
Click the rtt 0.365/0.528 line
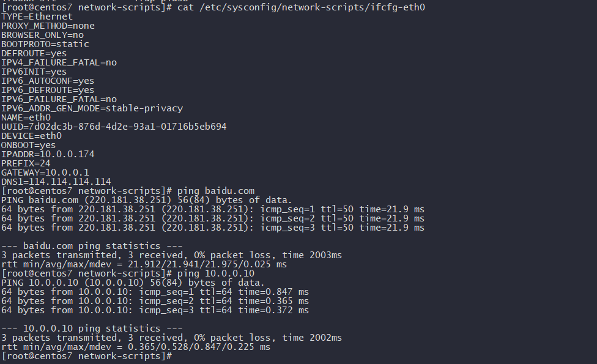(136, 346)
